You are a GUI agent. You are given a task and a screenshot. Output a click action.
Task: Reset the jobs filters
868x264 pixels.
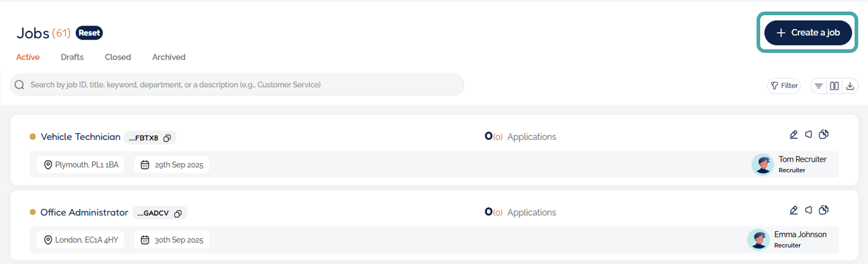pos(90,33)
